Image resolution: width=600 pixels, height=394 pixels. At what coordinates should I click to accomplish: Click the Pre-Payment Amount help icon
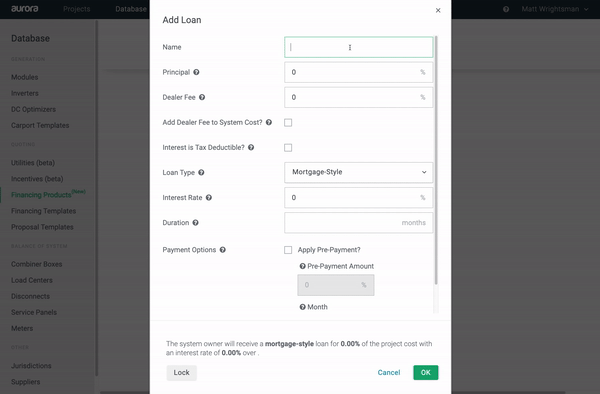coord(303,266)
